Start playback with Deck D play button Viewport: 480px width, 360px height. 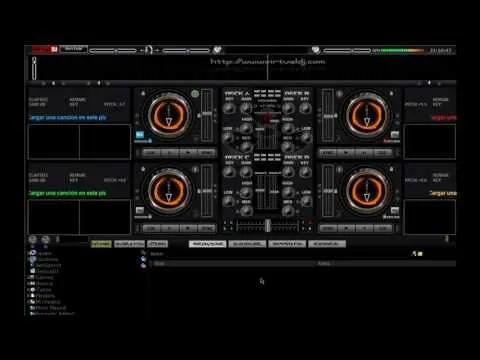click(346, 228)
